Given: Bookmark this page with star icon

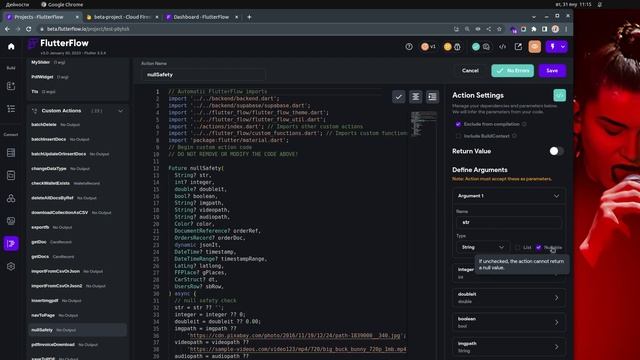Looking at the screenshot, I should (x=499, y=29).
